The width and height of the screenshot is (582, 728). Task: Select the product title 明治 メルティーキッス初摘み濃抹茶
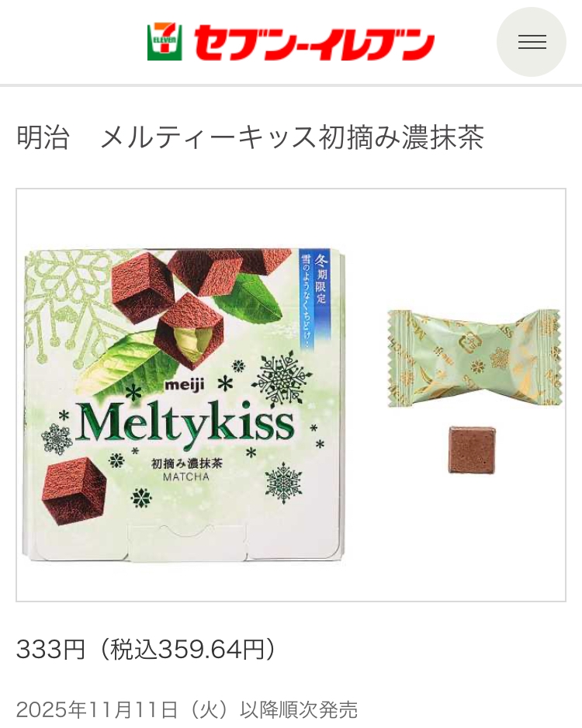tap(251, 137)
